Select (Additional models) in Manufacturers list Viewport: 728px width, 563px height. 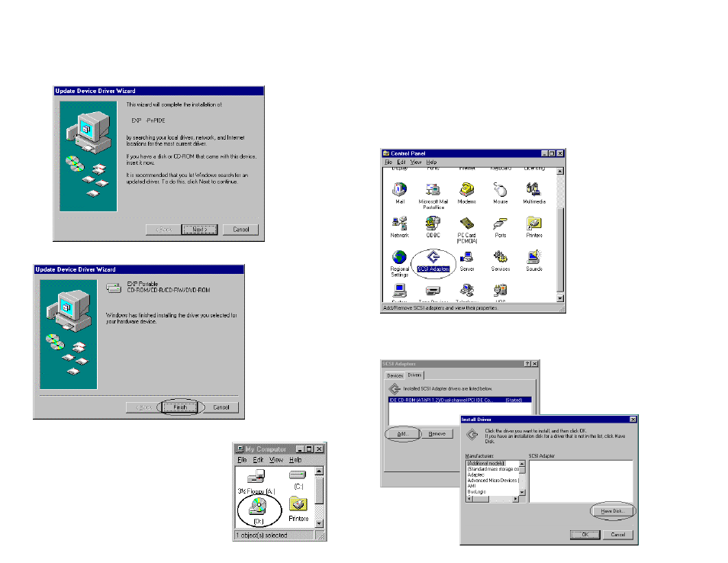[486, 463]
